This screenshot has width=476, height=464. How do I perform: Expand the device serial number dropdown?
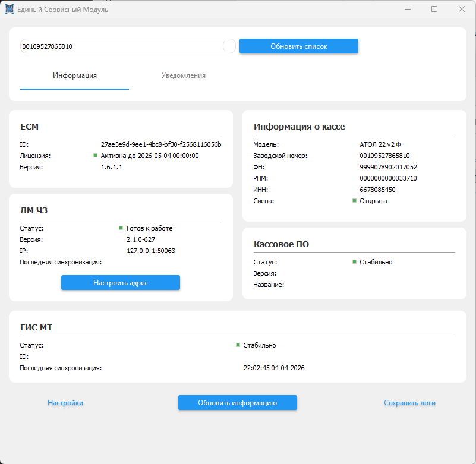pyautogui.click(x=228, y=46)
